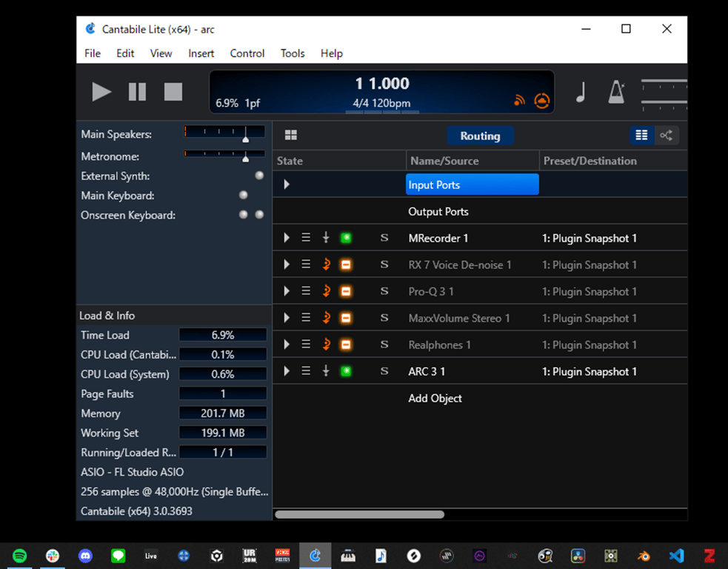728x569 pixels.
Task: Open Realphones 1 routes list icon
Action: 306,345
